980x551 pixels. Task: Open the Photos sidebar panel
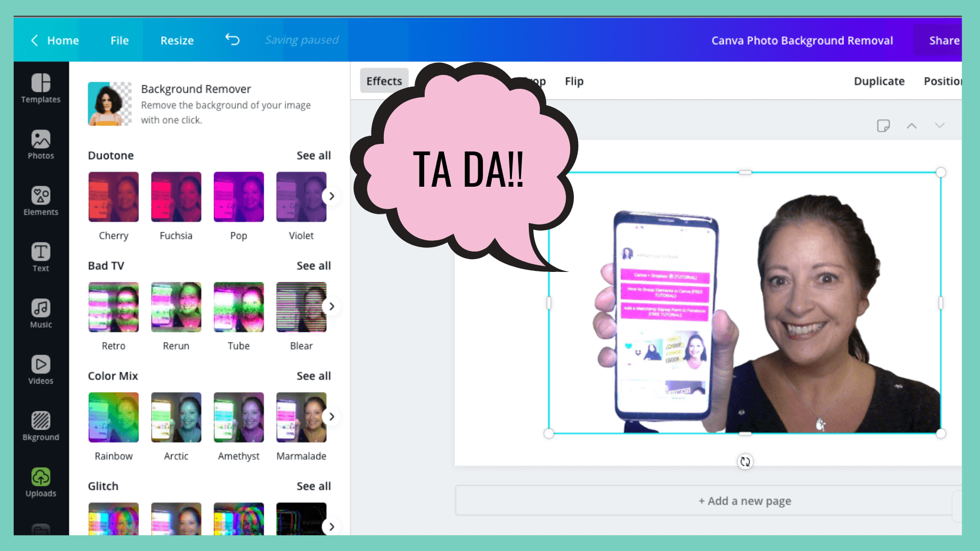point(41,145)
